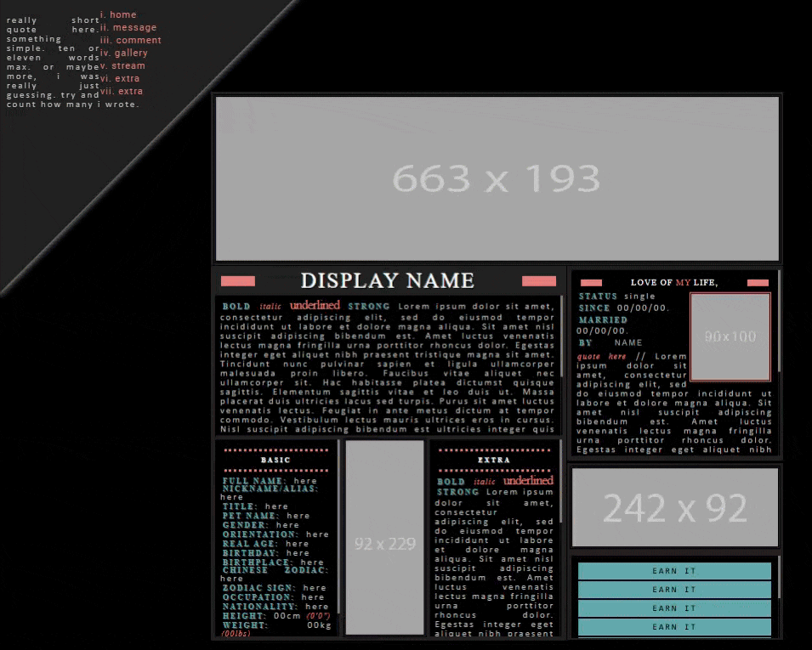Click the DISPLAY NAME heading
Screen dimensions: 812x650
pyautogui.click(x=387, y=281)
